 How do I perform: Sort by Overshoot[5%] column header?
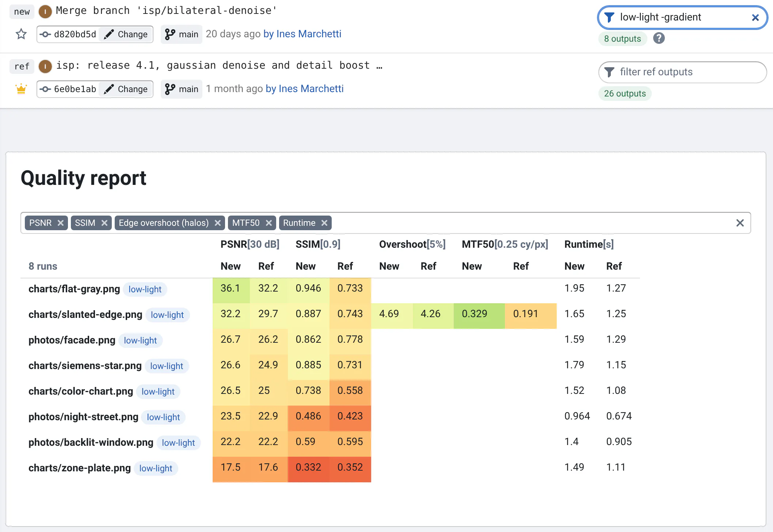click(x=412, y=244)
